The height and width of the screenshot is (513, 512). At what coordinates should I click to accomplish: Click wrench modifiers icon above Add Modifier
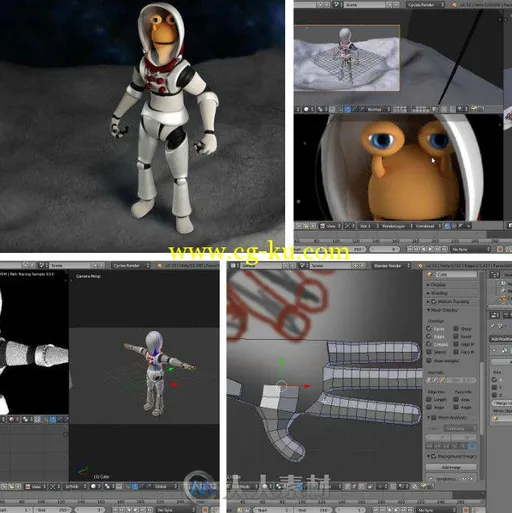tap(493, 325)
